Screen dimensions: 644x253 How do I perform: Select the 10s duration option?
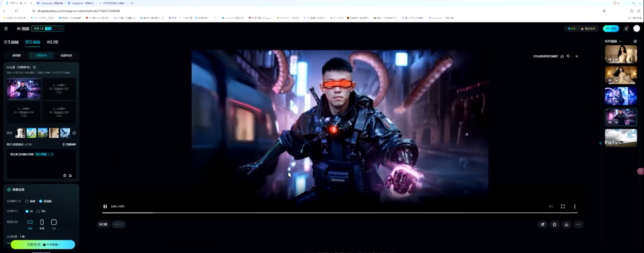click(x=38, y=211)
